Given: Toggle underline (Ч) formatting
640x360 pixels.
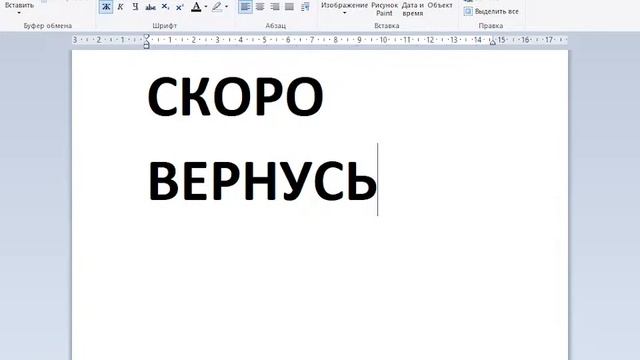Looking at the screenshot, I should point(135,7).
